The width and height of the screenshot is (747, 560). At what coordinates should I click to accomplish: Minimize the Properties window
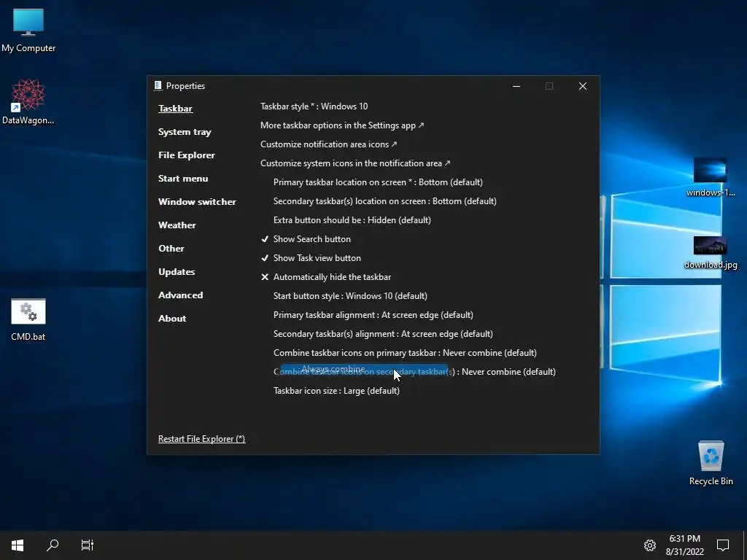click(x=516, y=86)
